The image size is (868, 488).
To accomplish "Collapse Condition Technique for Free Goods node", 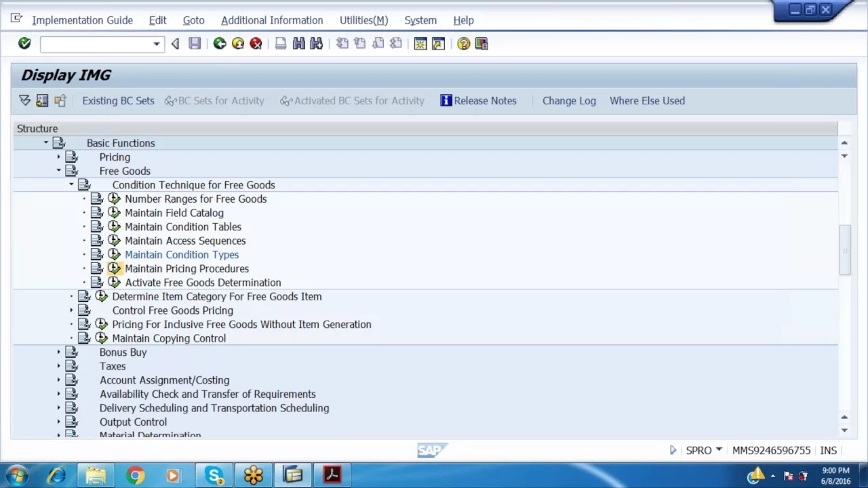I will [71, 184].
